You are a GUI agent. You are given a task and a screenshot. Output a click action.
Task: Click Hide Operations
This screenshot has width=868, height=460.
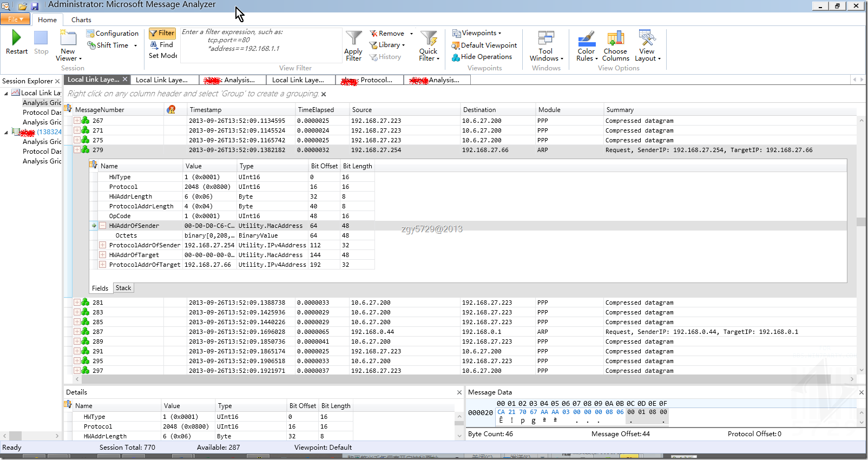(482, 57)
